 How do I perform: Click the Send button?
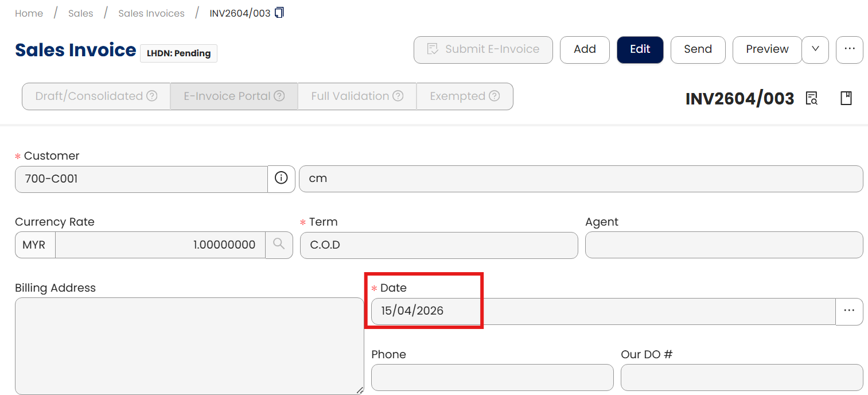pyautogui.click(x=698, y=49)
